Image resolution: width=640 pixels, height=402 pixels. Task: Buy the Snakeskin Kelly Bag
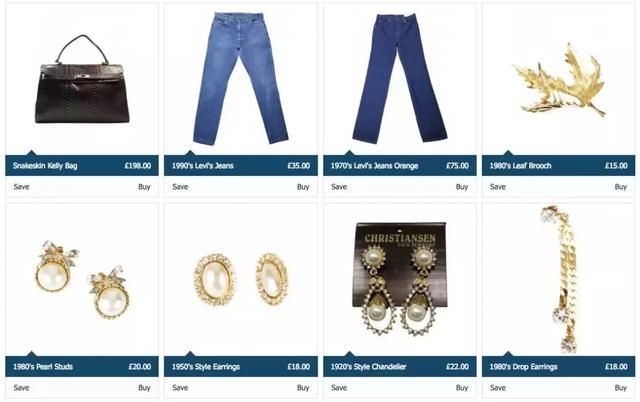pyautogui.click(x=144, y=187)
